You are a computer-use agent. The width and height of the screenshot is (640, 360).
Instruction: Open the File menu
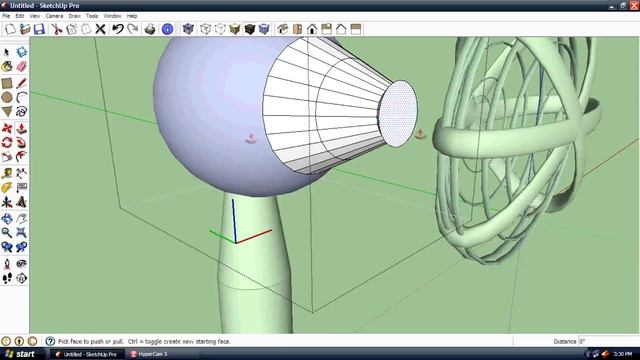[x=6, y=16]
